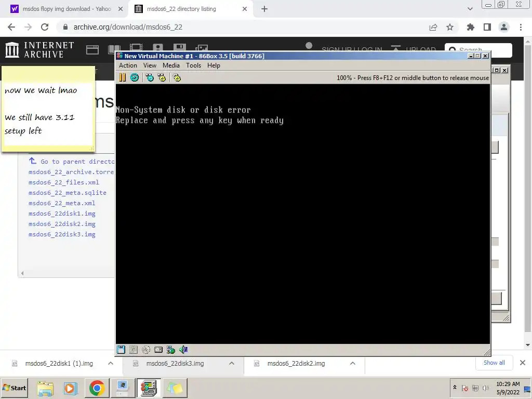This screenshot has width=532, height=399.
Task: Expand Chrome tab search chevron
Action: [x=470, y=9]
